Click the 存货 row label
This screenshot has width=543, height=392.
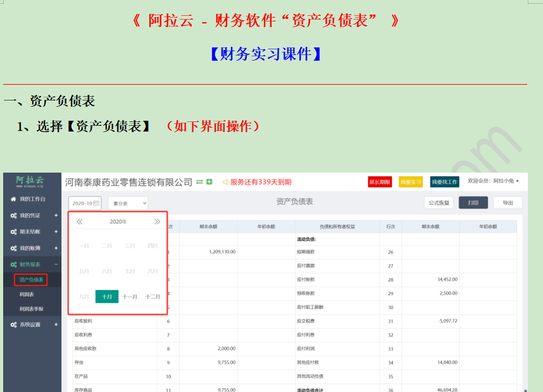79,362
